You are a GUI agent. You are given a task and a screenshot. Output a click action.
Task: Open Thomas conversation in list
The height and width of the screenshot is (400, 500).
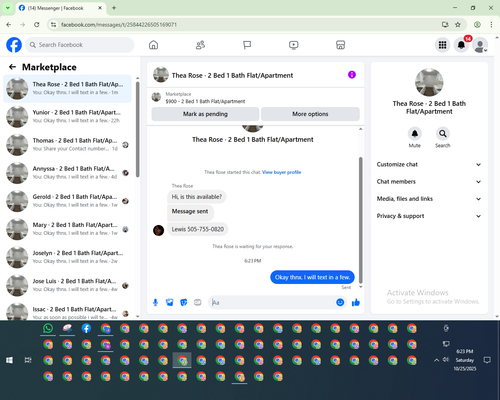coord(68,145)
